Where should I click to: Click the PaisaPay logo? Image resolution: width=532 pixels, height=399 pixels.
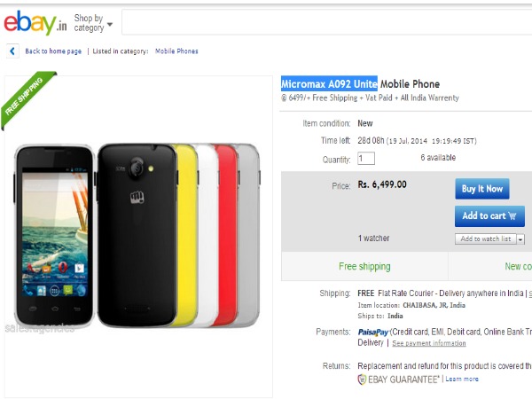click(x=371, y=332)
